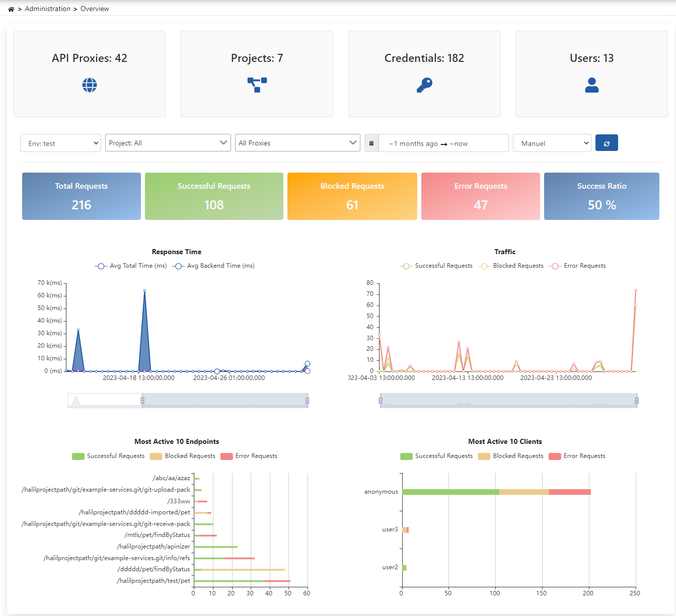Click the Most Active 10 Clients title
The height and width of the screenshot is (616, 676).
point(505,441)
